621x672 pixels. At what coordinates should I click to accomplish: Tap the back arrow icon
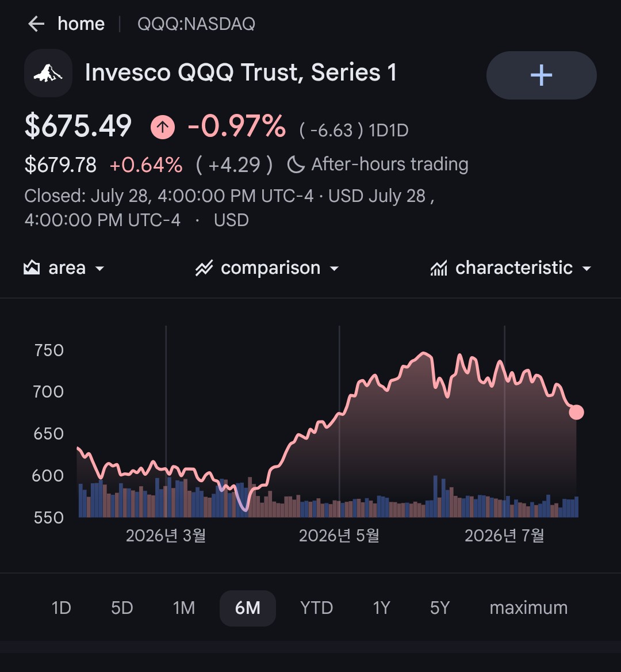[x=36, y=24]
